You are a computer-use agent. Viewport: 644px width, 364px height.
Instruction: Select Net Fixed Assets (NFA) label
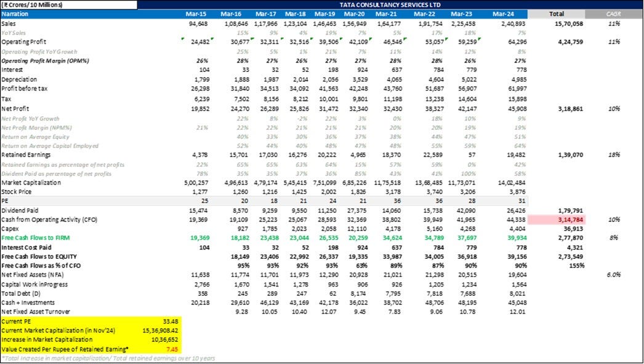coord(33,275)
